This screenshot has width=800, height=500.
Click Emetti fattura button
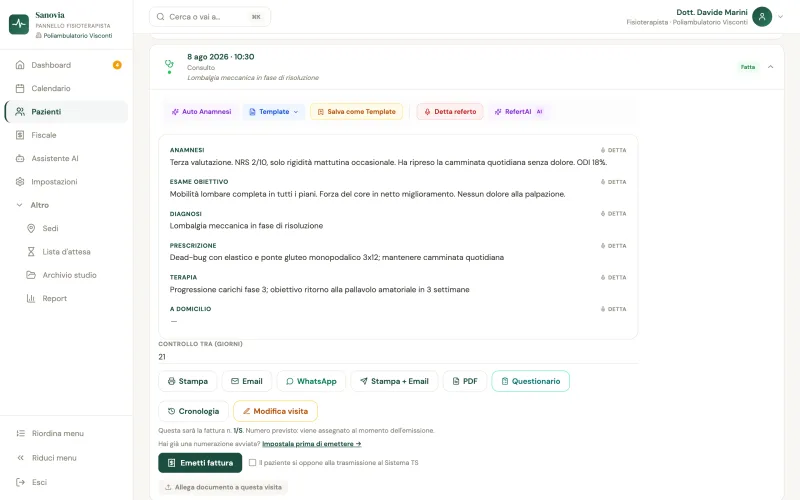tap(200, 463)
